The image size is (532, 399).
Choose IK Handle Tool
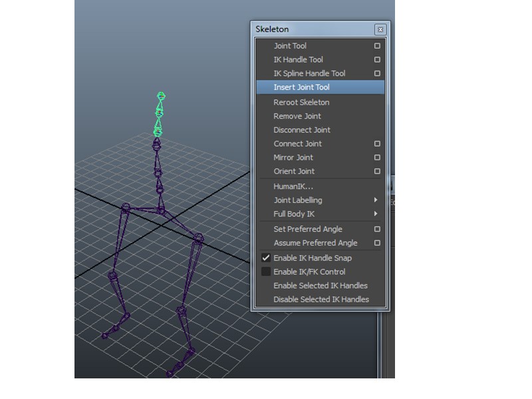point(298,60)
